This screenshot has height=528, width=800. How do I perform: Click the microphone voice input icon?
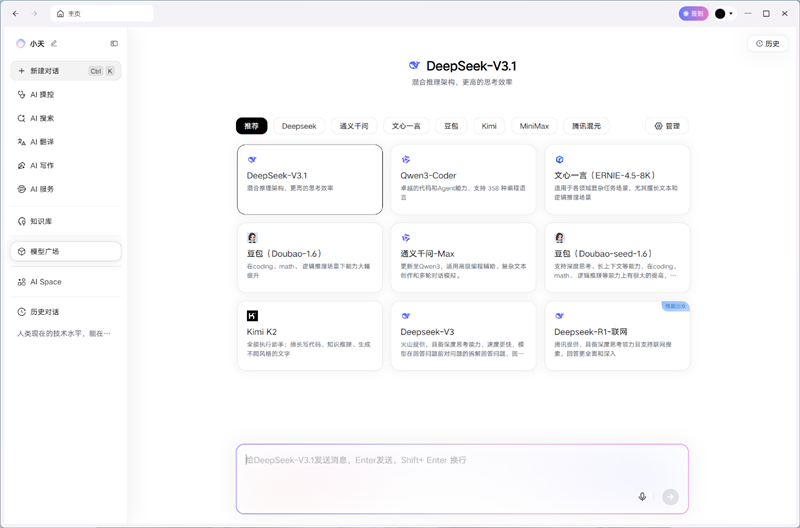point(642,497)
